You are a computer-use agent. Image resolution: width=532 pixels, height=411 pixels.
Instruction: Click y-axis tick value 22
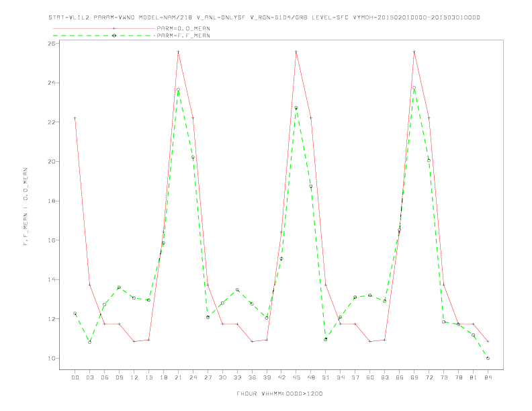pos(51,122)
